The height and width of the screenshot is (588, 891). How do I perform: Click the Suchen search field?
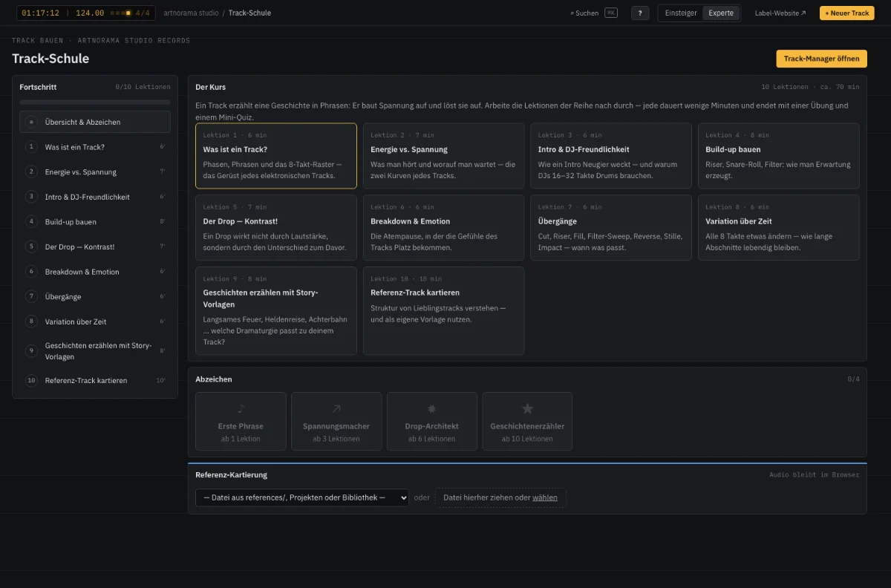click(594, 13)
